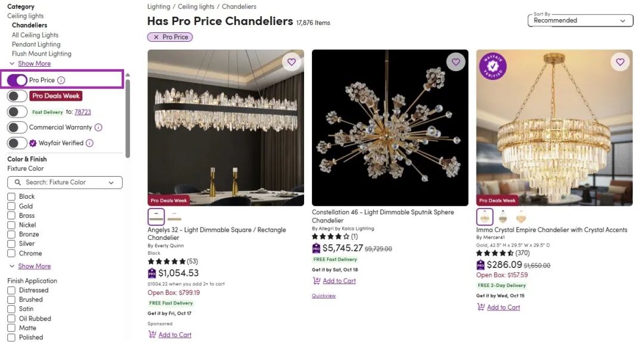Enable the Pro Deals Week toggle
Screen dimensions: 644x342
point(17,96)
